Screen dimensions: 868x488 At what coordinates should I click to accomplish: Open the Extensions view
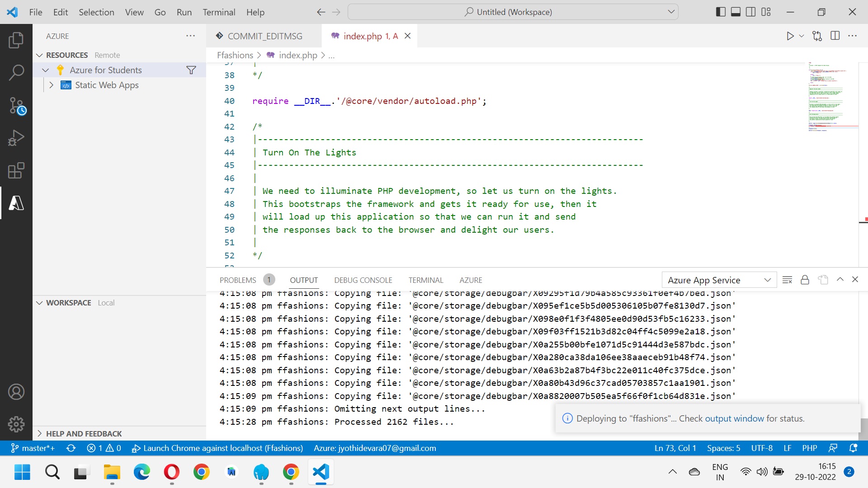[x=16, y=170]
